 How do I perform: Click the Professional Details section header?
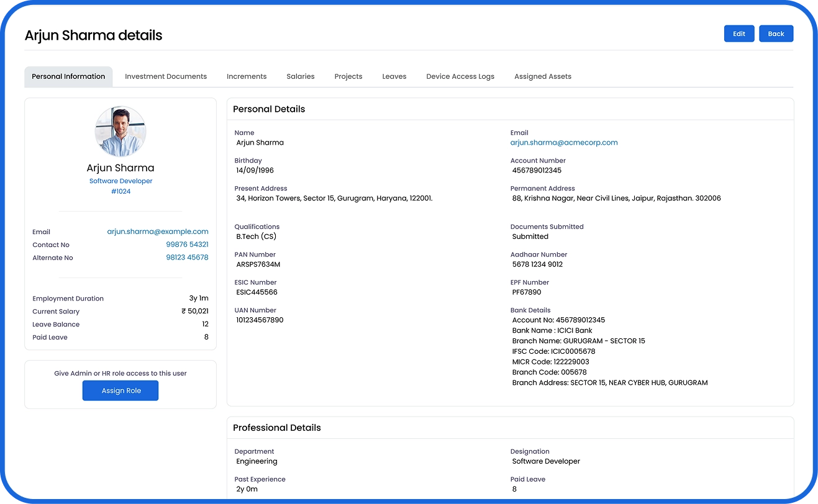[x=277, y=428]
